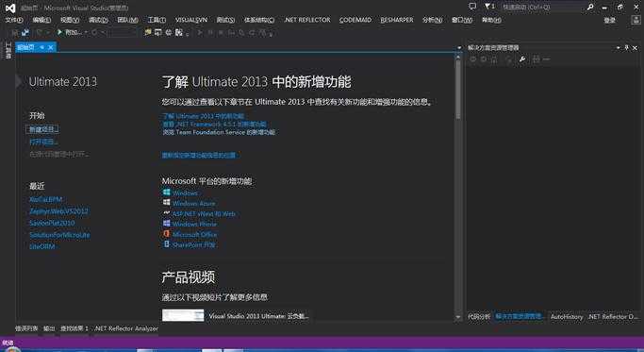Click the fourth icon of the second toolbar group
This screenshot has height=352, width=644.
tap(178, 32)
